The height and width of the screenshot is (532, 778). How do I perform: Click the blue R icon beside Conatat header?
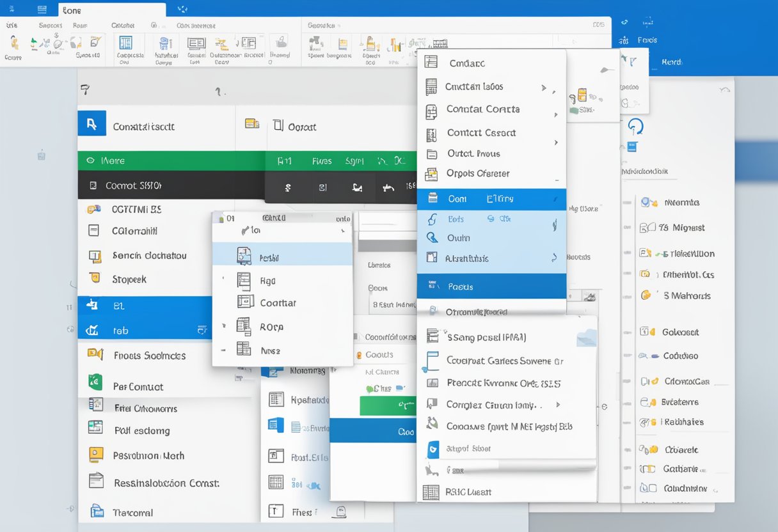pyautogui.click(x=91, y=123)
